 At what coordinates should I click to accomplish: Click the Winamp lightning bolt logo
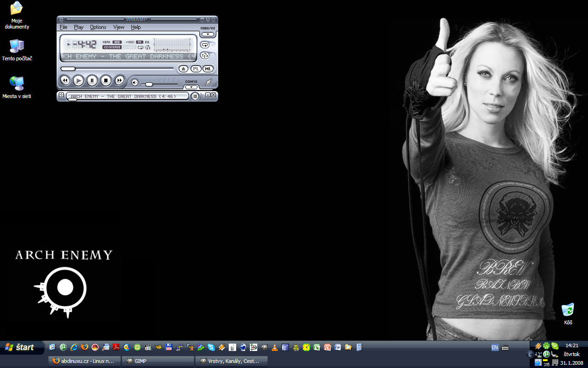209,83
